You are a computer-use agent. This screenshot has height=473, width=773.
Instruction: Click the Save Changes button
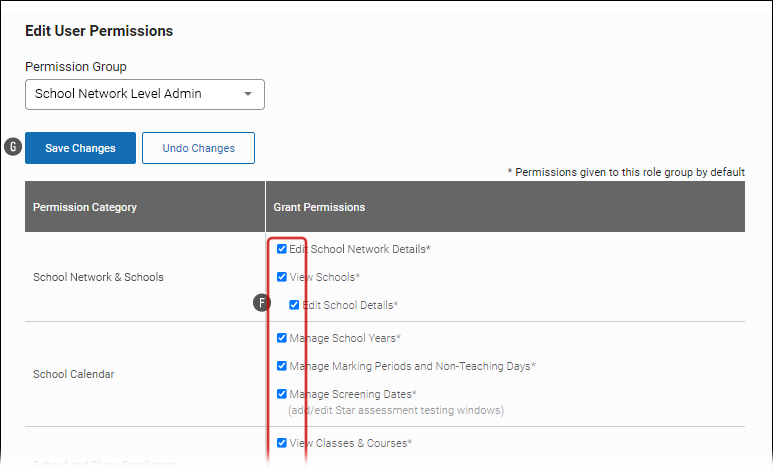pyautogui.click(x=80, y=148)
